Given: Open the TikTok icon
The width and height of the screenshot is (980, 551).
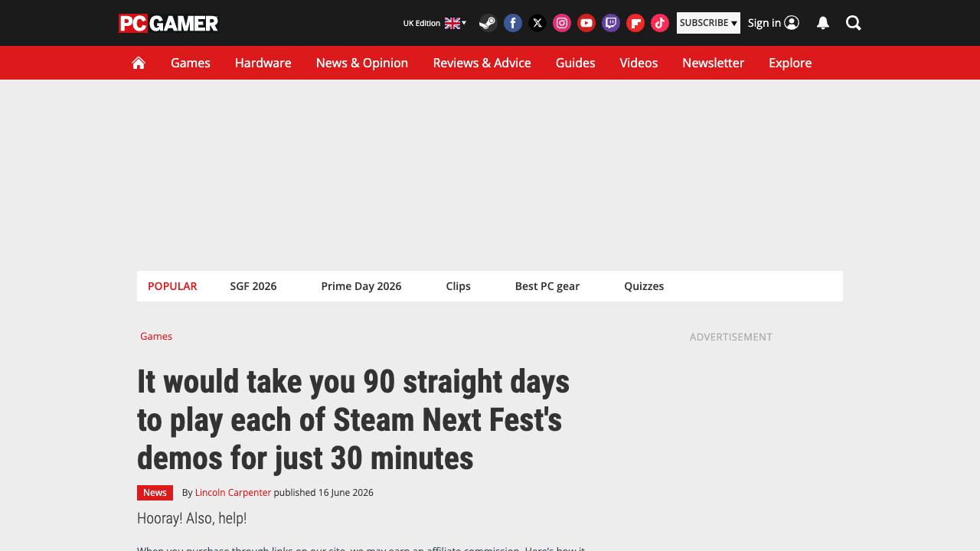Looking at the screenshot, I should (660, 23).
